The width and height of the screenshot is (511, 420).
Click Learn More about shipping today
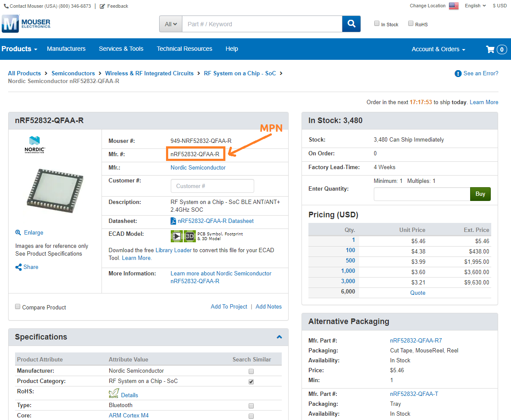(484, 102)
